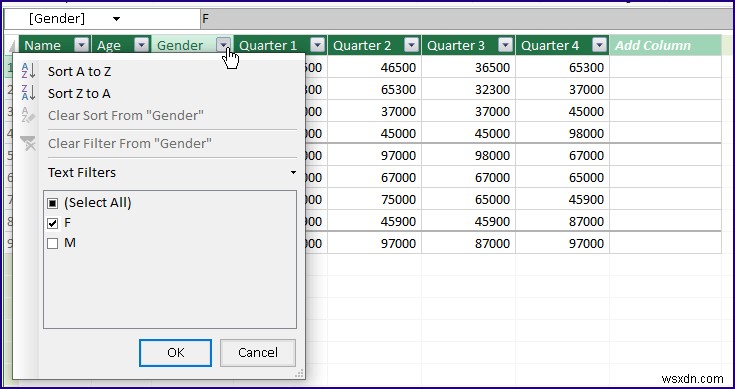Click the Clear Sort eraser icon
Screen dimensions: 735x389
point(28,115)
